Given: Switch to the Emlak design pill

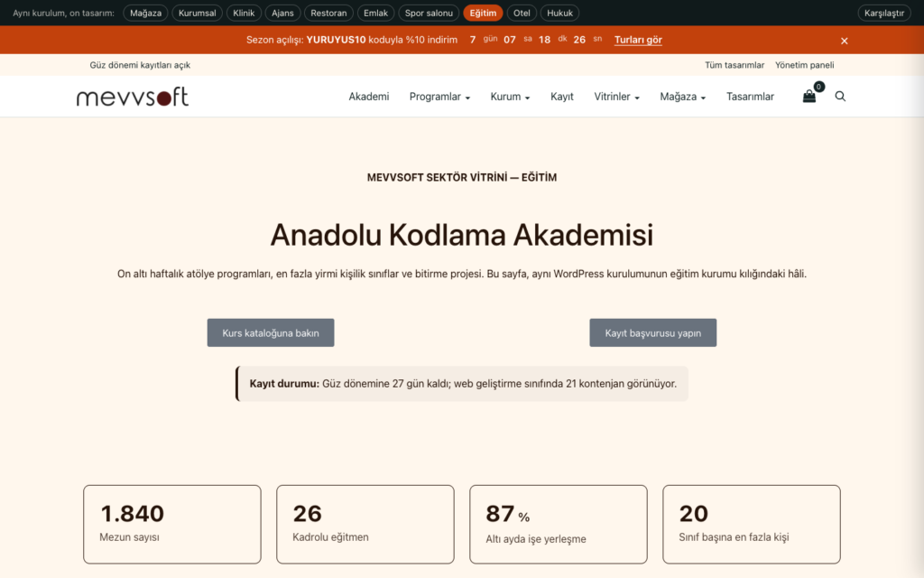Looking at the screenshot, I should pos(375,13).
